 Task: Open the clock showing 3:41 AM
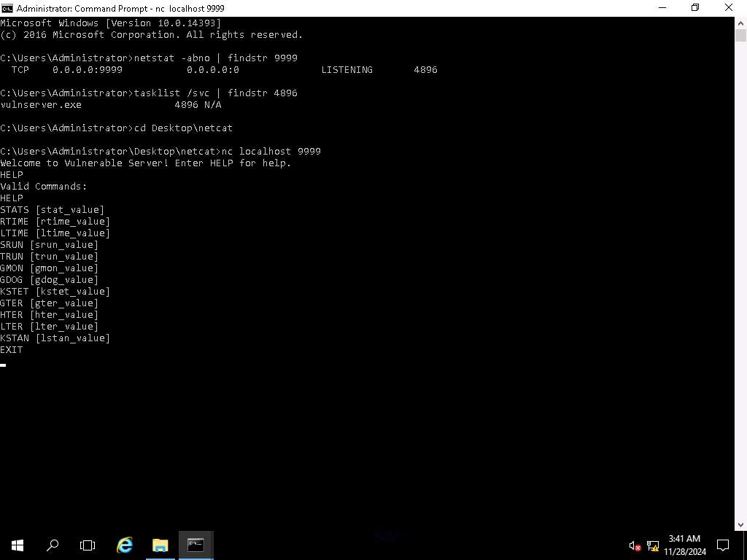click(x=684, y=545)
